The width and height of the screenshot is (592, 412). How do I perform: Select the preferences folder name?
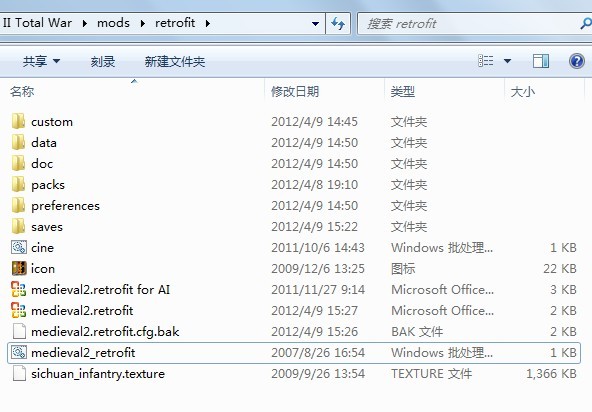click(65, 206)
